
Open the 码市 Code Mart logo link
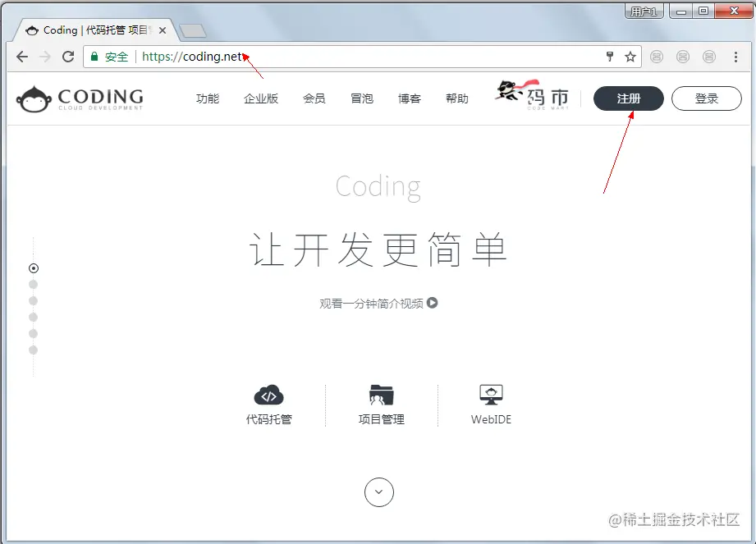[x=532, y=95]
